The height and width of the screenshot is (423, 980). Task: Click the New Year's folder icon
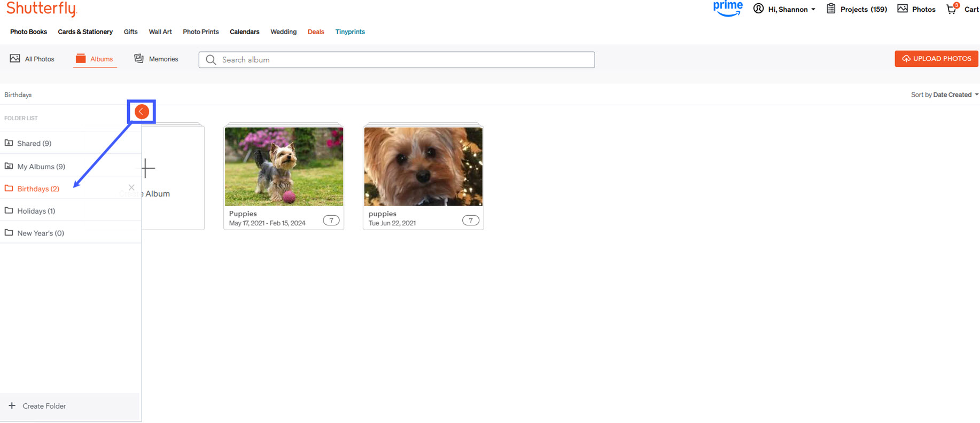9,233
